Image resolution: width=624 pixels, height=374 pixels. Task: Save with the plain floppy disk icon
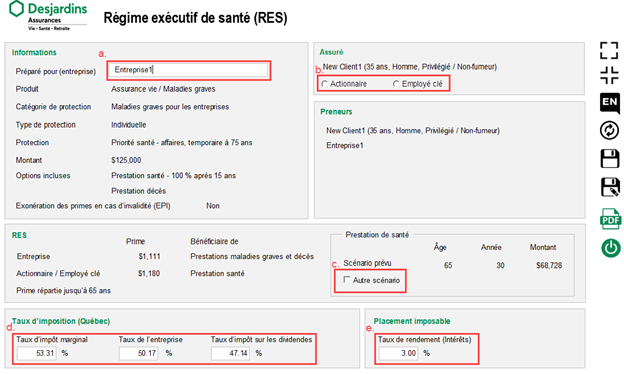click(x=609, y=159)
